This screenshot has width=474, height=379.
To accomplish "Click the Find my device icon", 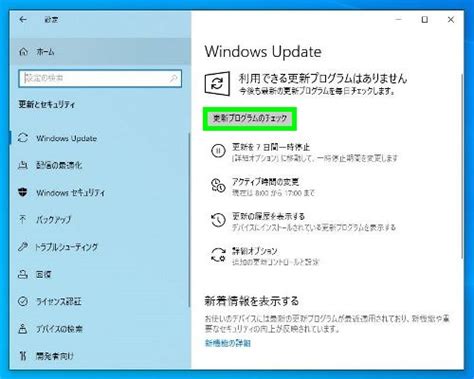I will pyautogui.click(x=23, y=329).
